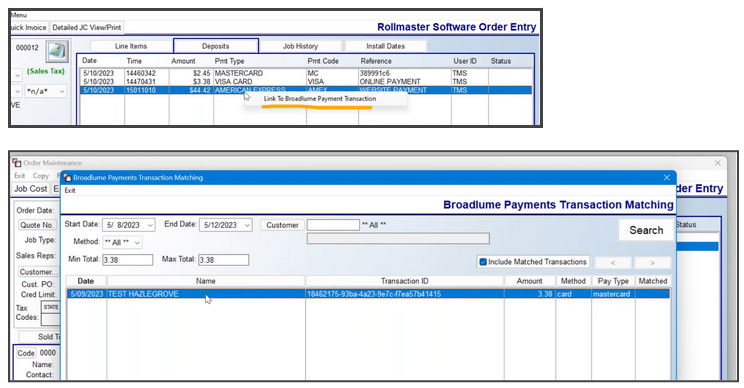The height and width of the screenshot is (388, 744).
Task: Click the ONLINE PAYMENT reference cell
Action: click(x=390, y=82)
